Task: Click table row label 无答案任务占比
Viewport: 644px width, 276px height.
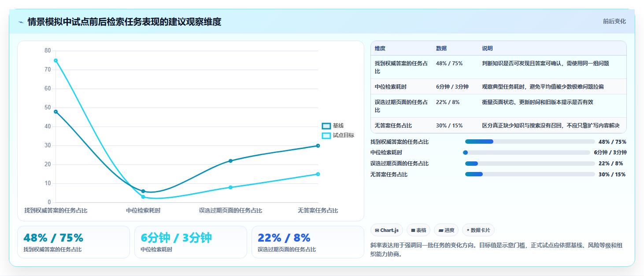Action: (393, 126)
